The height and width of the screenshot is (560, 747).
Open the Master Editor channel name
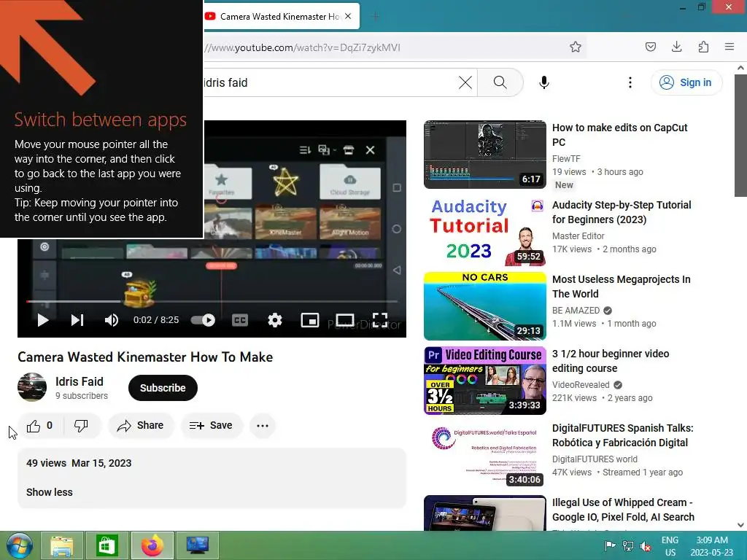pos(578,236)
